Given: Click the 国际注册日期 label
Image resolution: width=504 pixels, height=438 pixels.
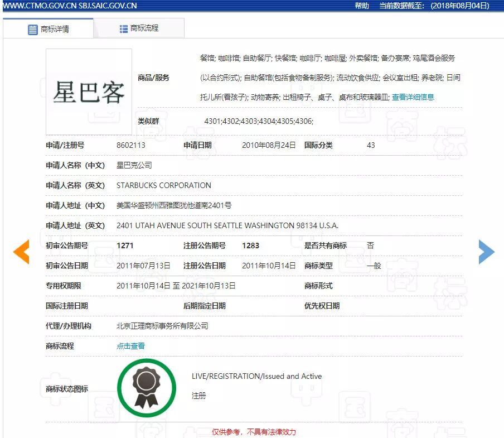Looking at the screenshot, I should coord(67,306).
